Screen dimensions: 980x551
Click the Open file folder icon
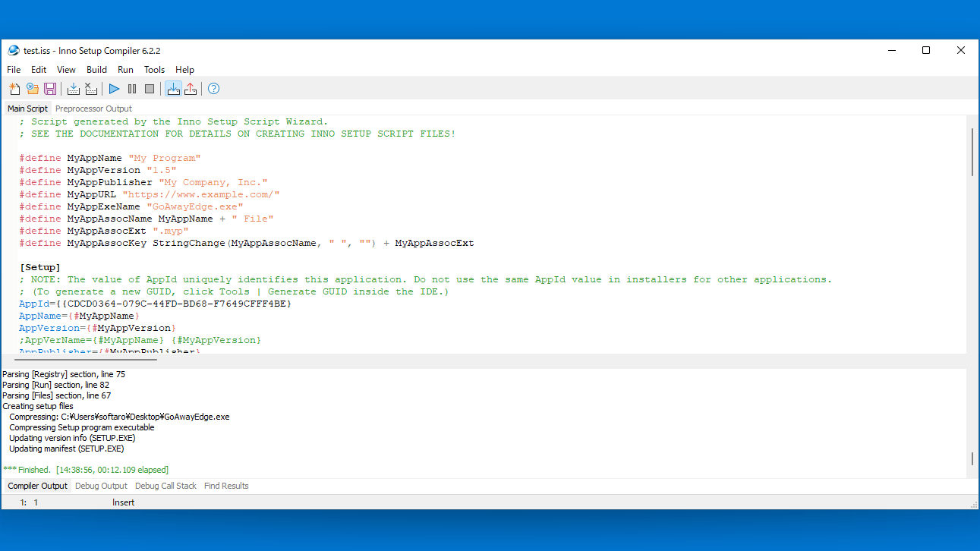[33, 89]
